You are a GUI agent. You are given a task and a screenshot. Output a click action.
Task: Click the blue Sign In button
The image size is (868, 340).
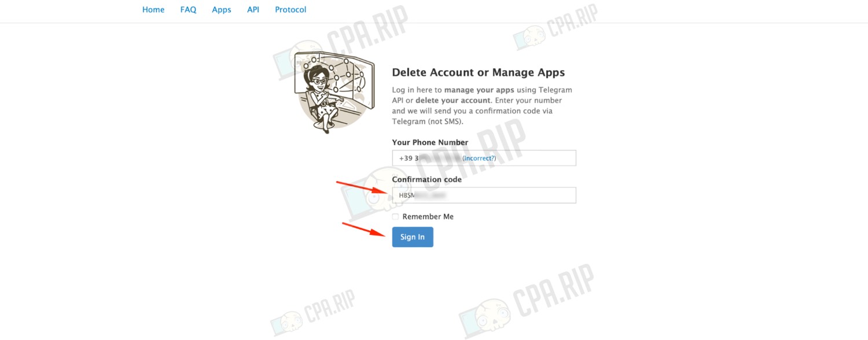point(413,237)
